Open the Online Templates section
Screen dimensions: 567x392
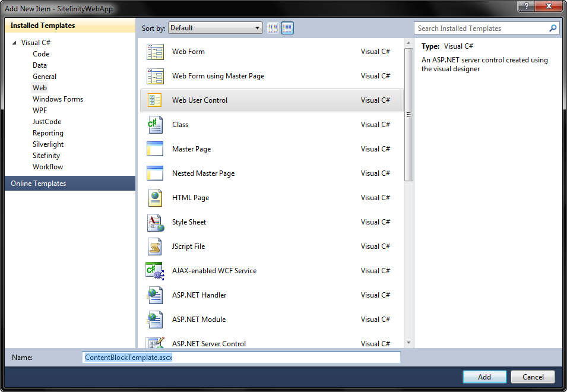pos(39,184)
